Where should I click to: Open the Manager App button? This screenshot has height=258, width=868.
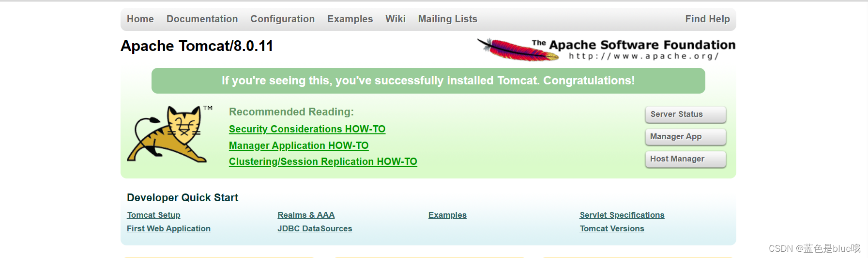coord(685,137)
